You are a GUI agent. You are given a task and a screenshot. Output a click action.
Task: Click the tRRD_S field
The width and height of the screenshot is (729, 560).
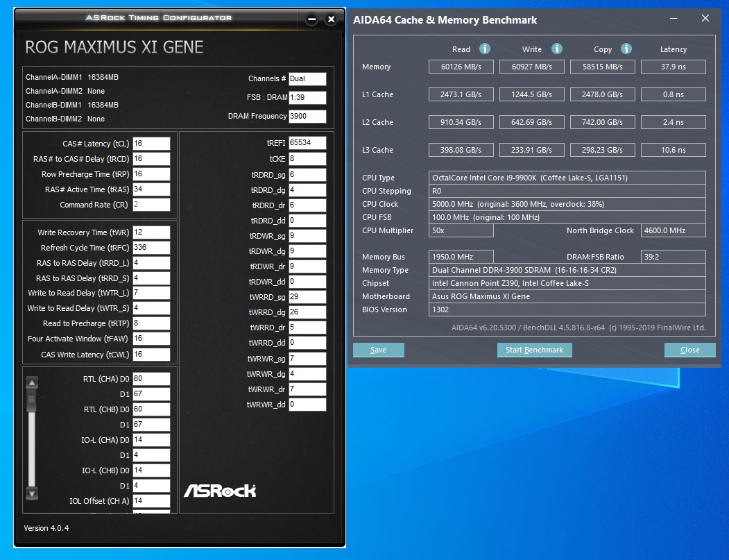click(x=151, y=278)
